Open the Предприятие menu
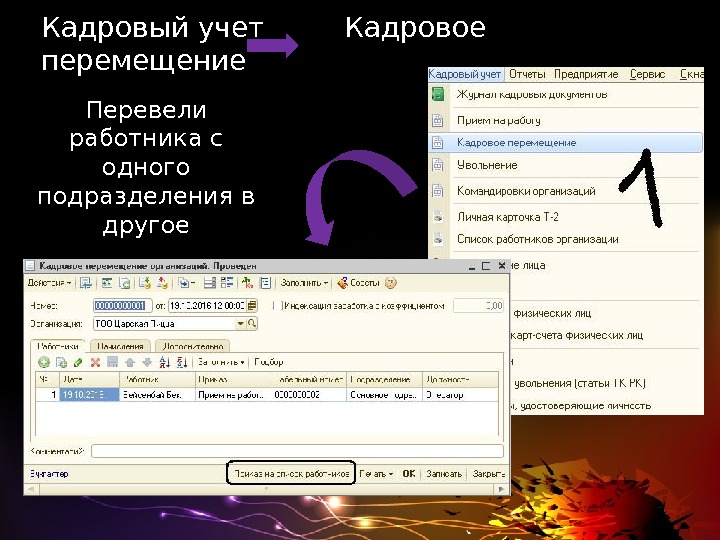720x540 pixels. click(586, 74)
